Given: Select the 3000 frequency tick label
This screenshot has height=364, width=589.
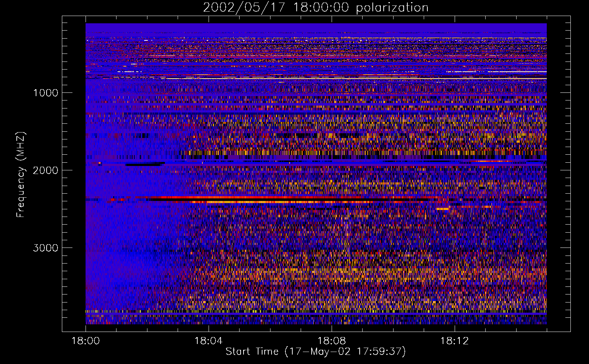Looking at the screenshot, I should 46,248.
